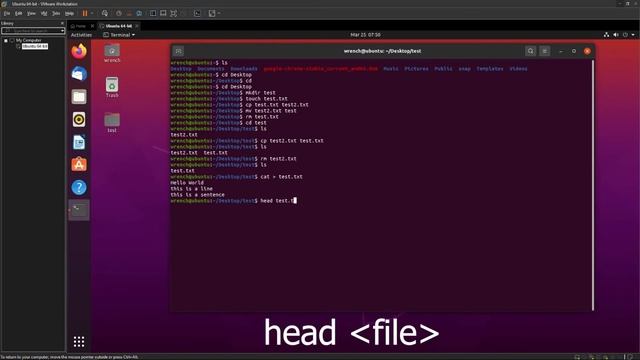640x360 pixels.
Task: Open the View menu
Action: point(31,13)
